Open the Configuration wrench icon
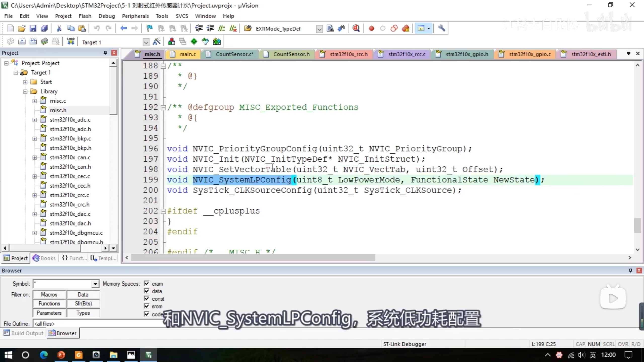 click(x=442, y=28)
